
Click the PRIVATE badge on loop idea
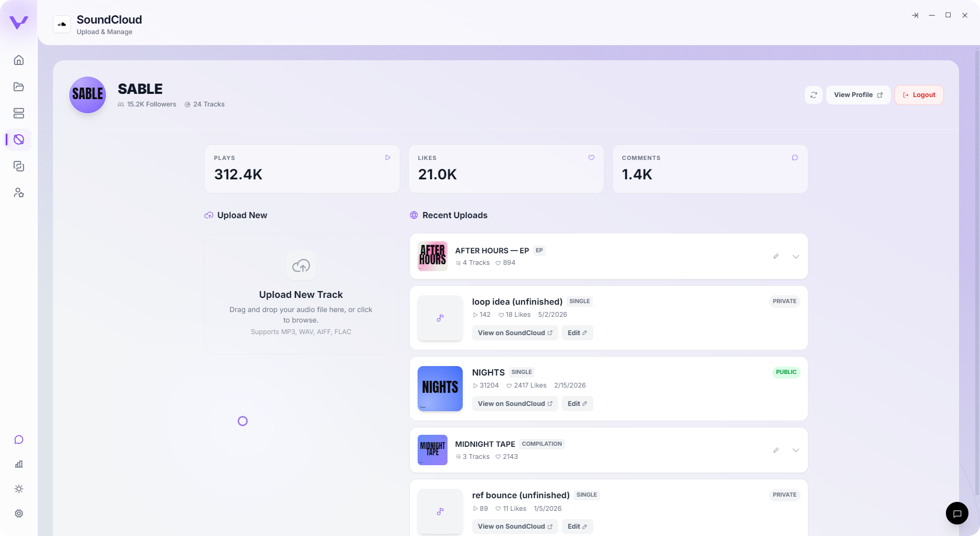[x=784, y=302]
